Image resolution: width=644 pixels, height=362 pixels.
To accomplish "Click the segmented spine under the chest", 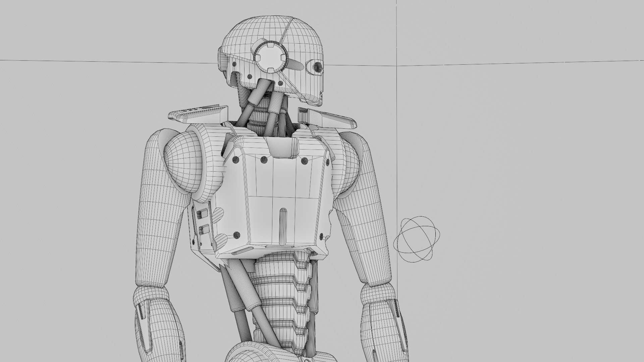I will (x=282, y=302).
